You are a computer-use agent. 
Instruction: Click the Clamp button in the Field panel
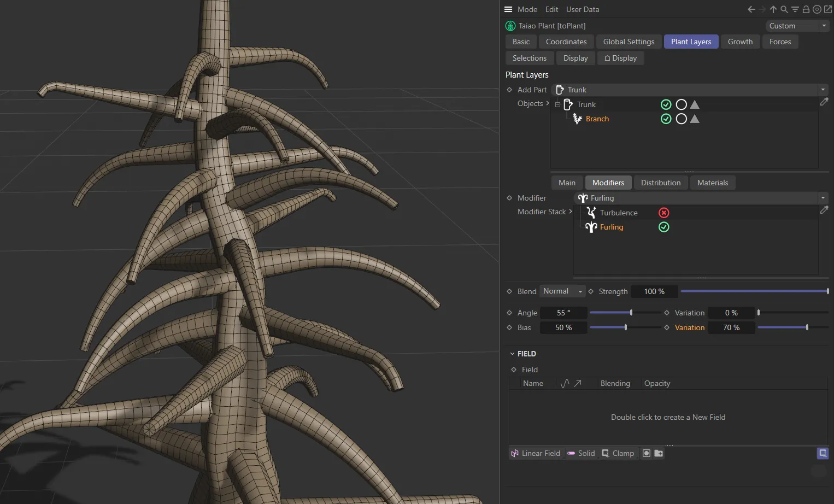[x=618, y=453]
